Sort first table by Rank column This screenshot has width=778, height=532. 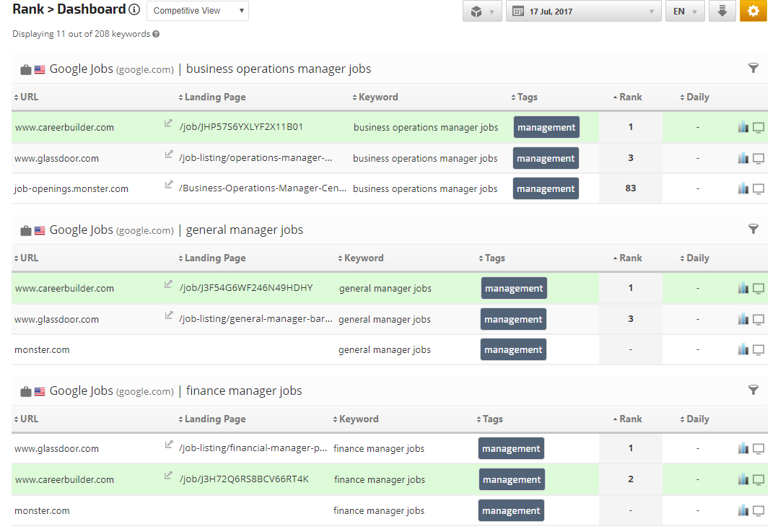coord(630,97)
